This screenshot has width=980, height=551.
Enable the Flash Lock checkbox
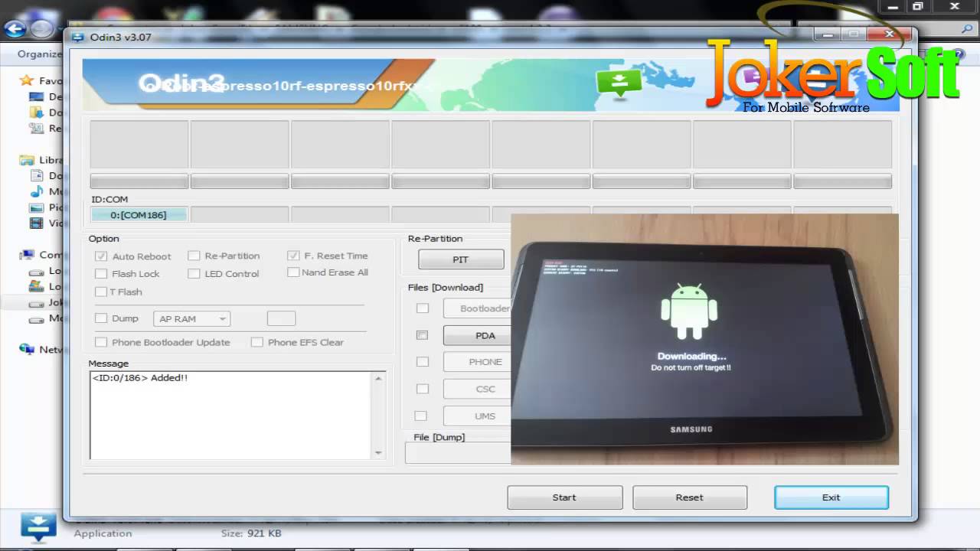(x=101, y=273)
